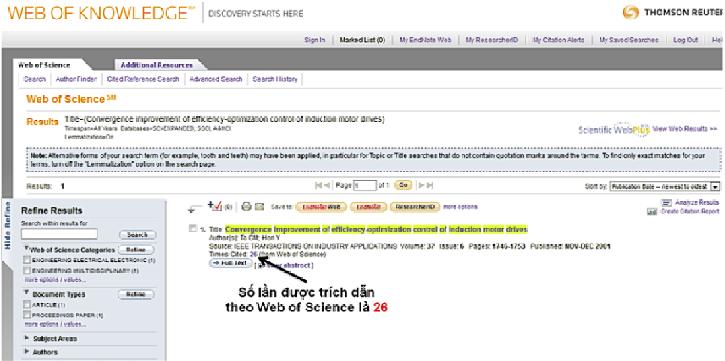Open My Citation Alerts
The image size is (725, 361).
coord(559,40)
